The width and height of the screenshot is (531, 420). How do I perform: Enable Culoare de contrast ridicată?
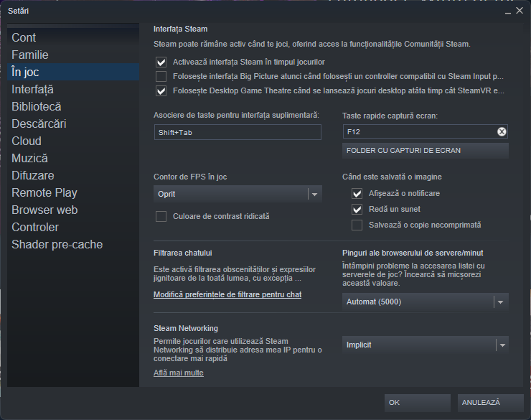[x=161, y=216]
